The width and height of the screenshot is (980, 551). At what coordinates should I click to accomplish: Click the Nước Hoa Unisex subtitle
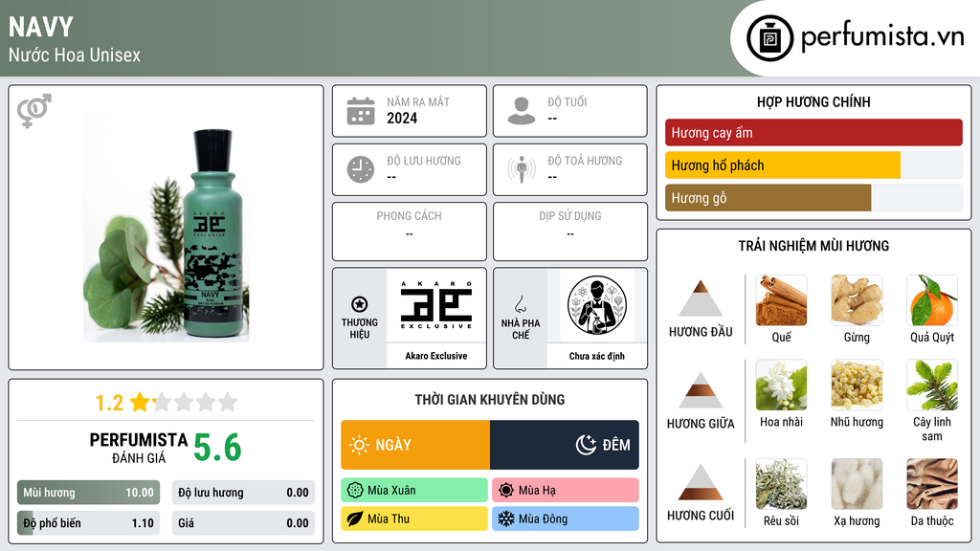[75, 55]
